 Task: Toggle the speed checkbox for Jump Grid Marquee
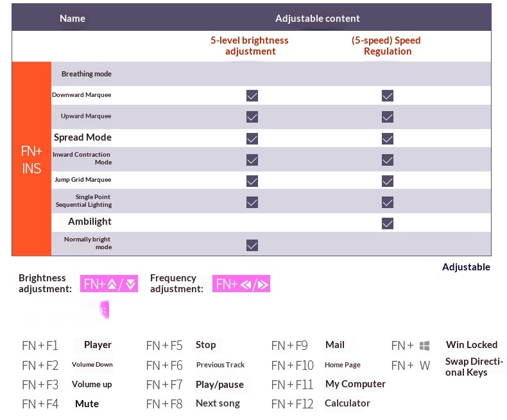[387, 181]
